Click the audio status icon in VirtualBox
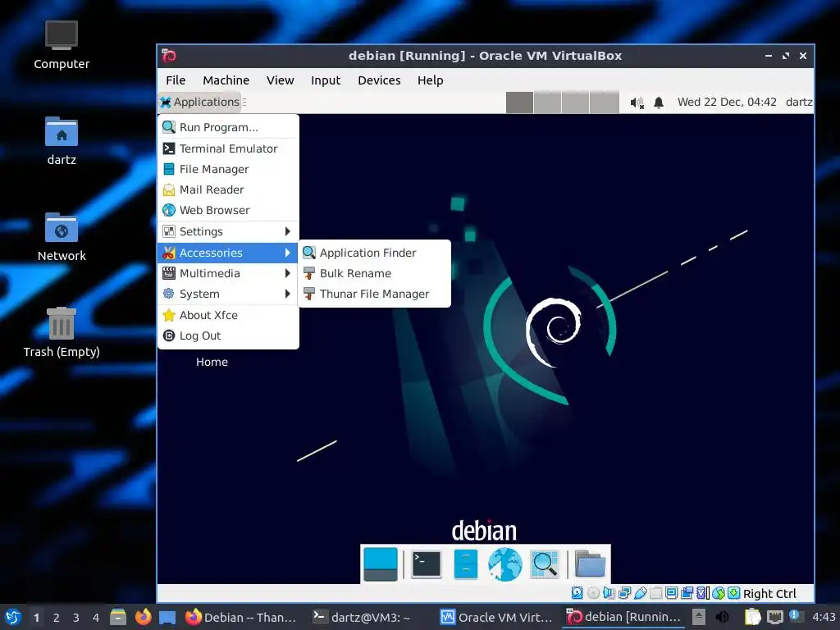Screen dimensions: 840x630 click(x=609, y=593)
